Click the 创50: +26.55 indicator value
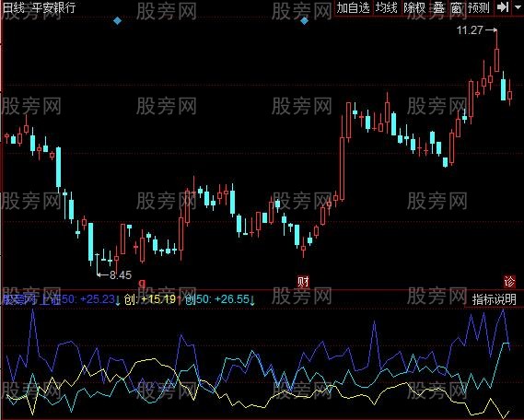Image resolution: width=524 pixels, height=420 pixels. pos(217,299)
